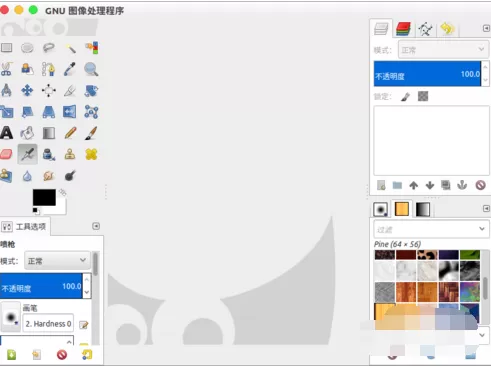Select the Eraser tool
The image size is (491, 366).
(6, 154)
